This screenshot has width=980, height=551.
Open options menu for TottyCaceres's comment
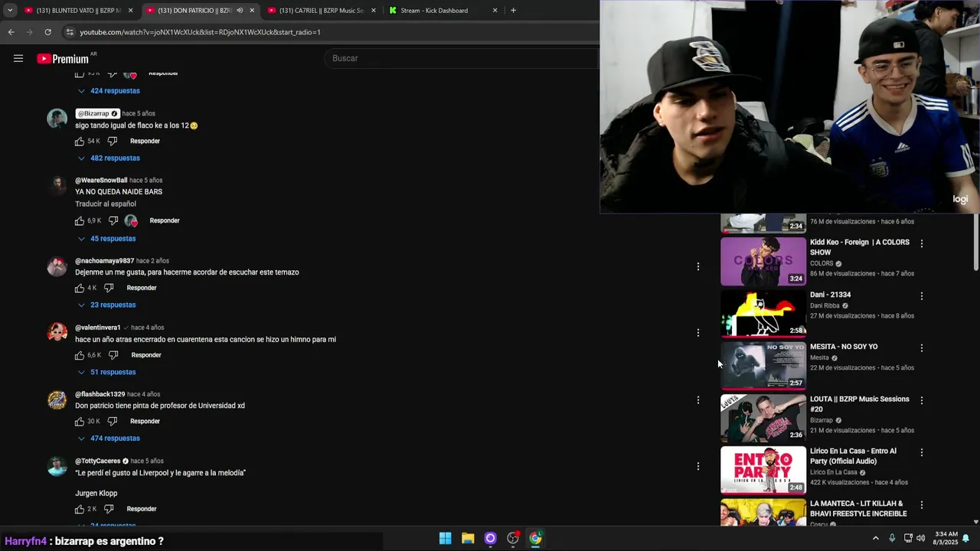[697, 466]
